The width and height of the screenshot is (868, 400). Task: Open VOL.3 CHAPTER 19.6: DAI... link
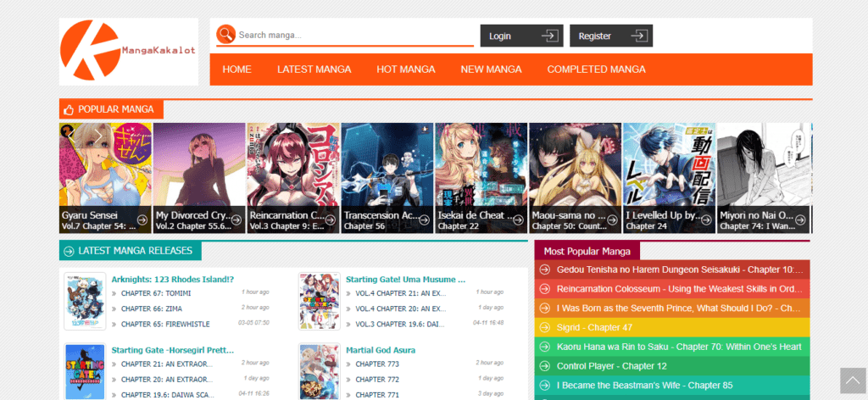click(400, 325)
